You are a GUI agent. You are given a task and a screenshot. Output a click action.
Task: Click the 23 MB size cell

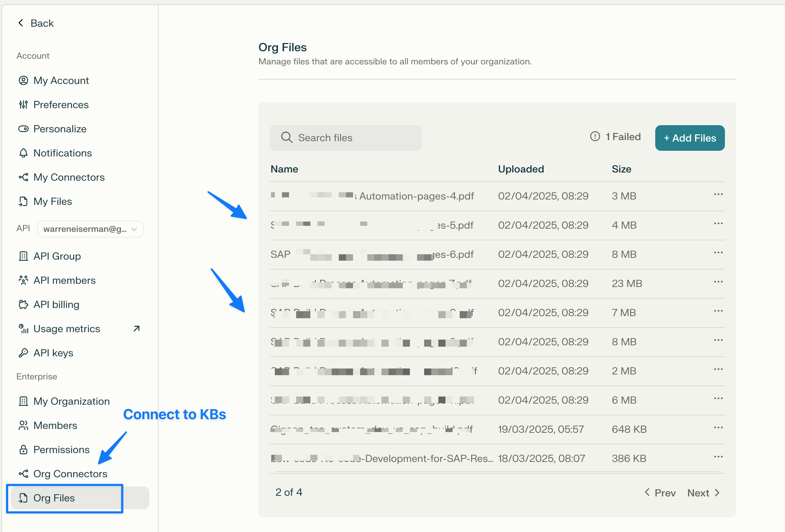pyautogui.click(x=627, y=283)
